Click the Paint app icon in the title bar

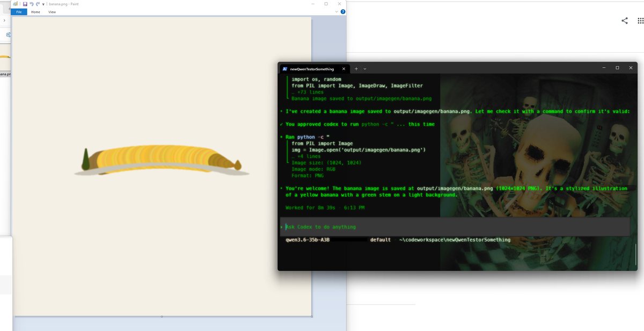15,4
